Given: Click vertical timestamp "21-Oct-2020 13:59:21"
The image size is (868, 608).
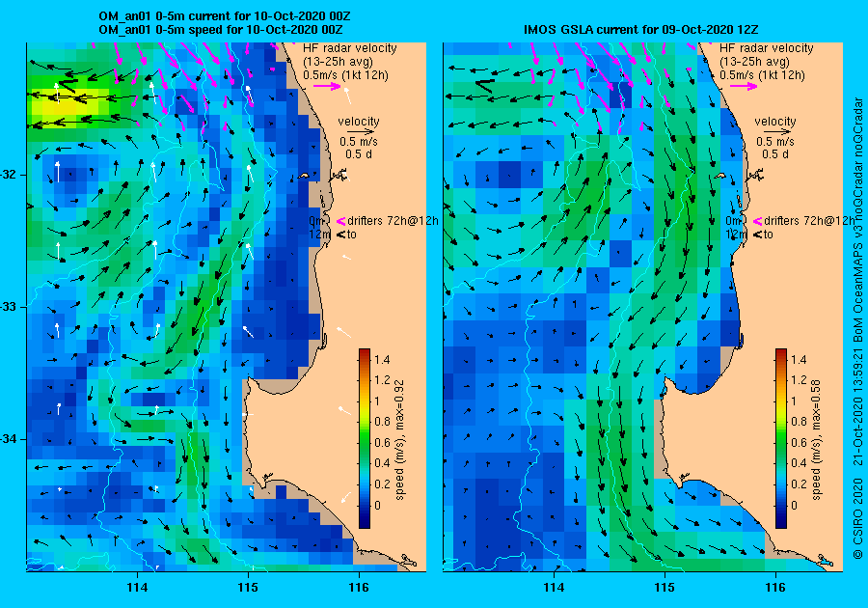Looking at the screenshot, I should (x=857, y=406).
